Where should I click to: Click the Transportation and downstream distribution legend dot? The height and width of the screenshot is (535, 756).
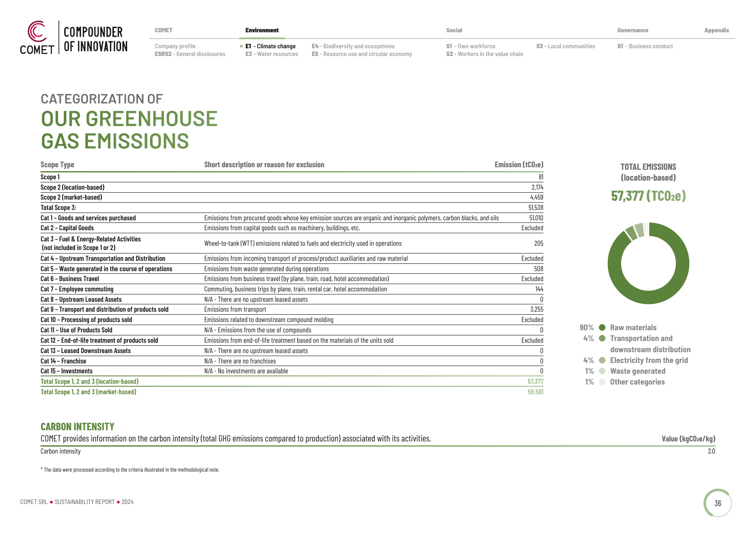pos(603,338)
